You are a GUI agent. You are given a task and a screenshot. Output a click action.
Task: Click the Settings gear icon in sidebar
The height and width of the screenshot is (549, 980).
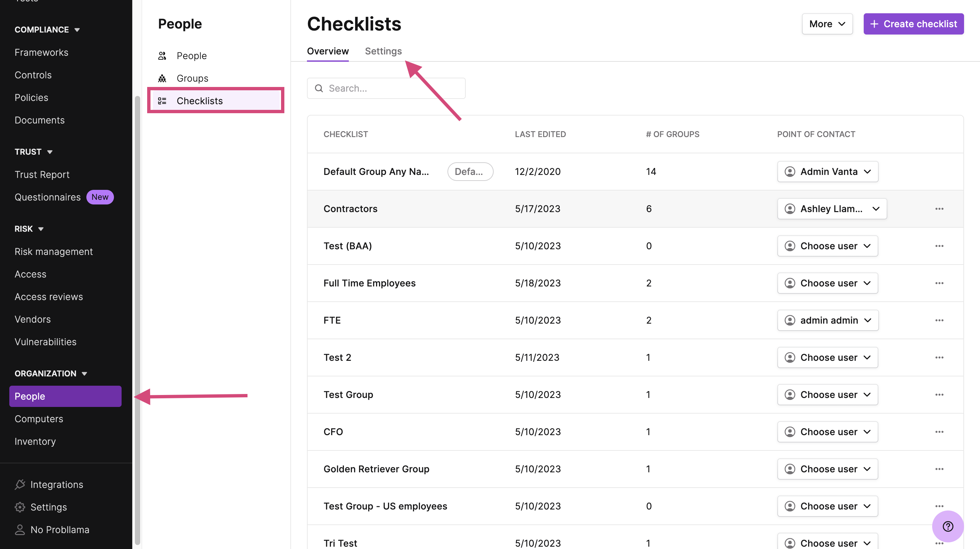(20, 507)
